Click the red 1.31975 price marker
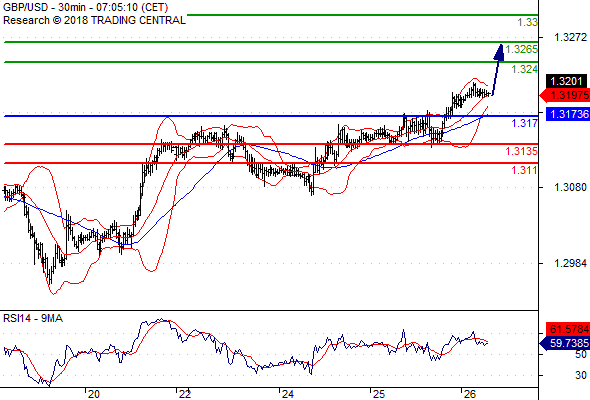The image size is (590, 400). pos(564,96)
